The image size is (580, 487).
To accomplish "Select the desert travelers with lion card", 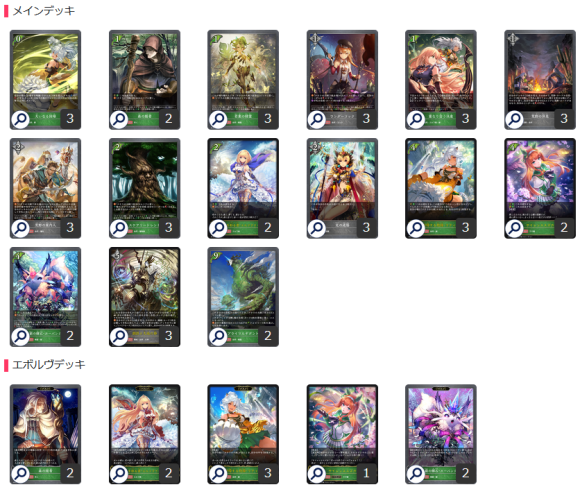I will click(45, 188).
